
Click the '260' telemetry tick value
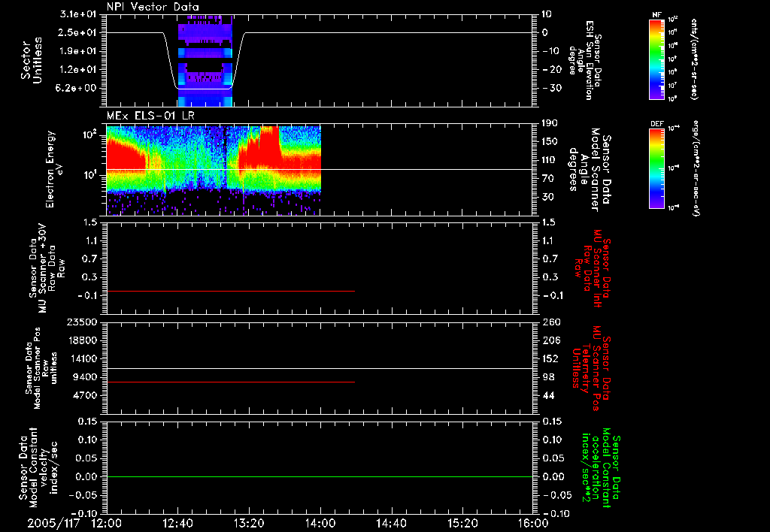coord(551,322)
